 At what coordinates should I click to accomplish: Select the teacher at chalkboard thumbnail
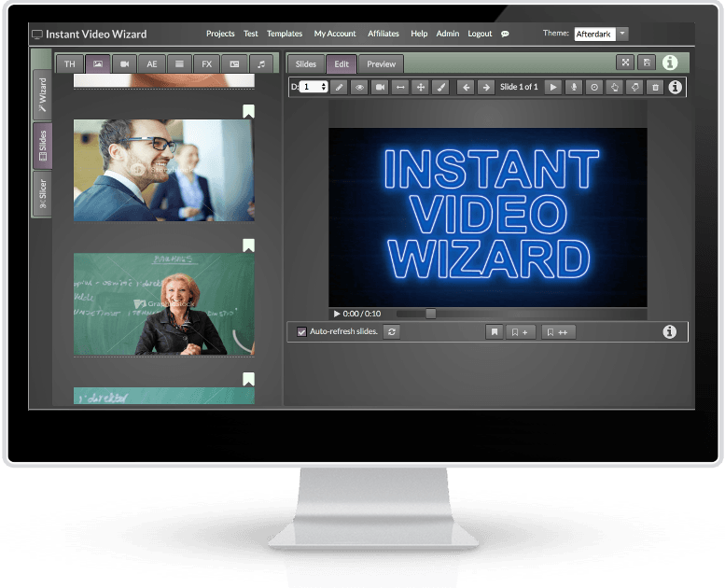coord(163,304)
